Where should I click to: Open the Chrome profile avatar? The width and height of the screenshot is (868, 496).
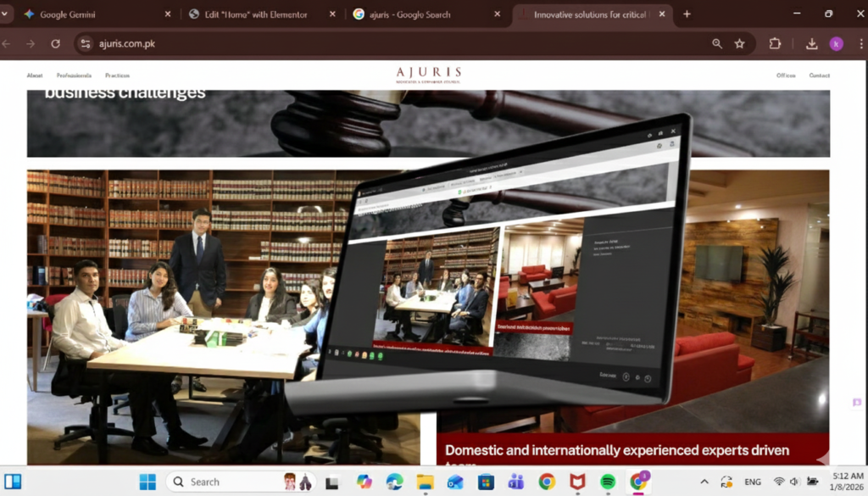click(x=836, y=44)
